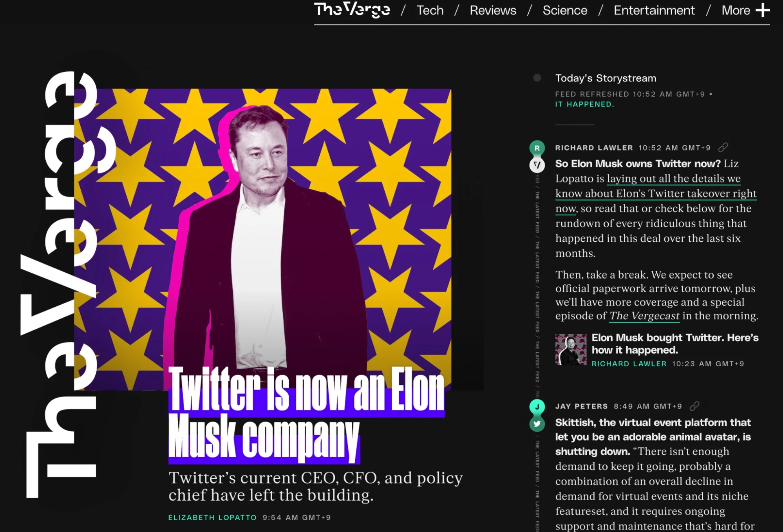Click the Elon Musk hero image
The image size is (783, 532).
coord(263,239)
